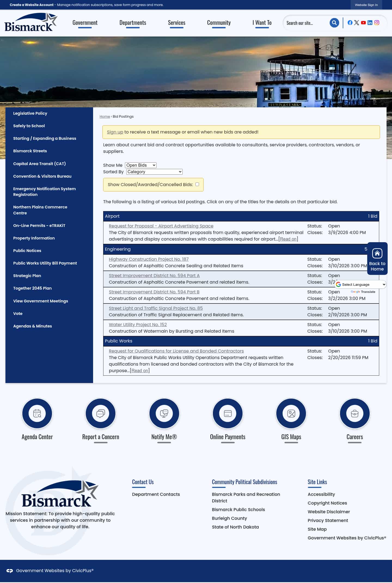
Task: Open Request for Proposal - Airport Advertising Space
Action: point(161,226)
